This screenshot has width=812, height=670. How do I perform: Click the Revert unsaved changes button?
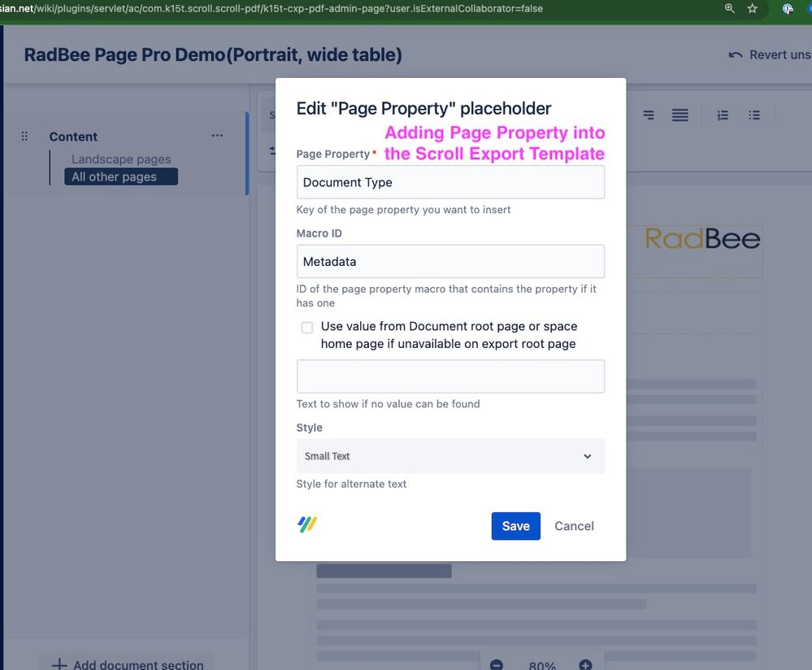click(x=770, y=55)
